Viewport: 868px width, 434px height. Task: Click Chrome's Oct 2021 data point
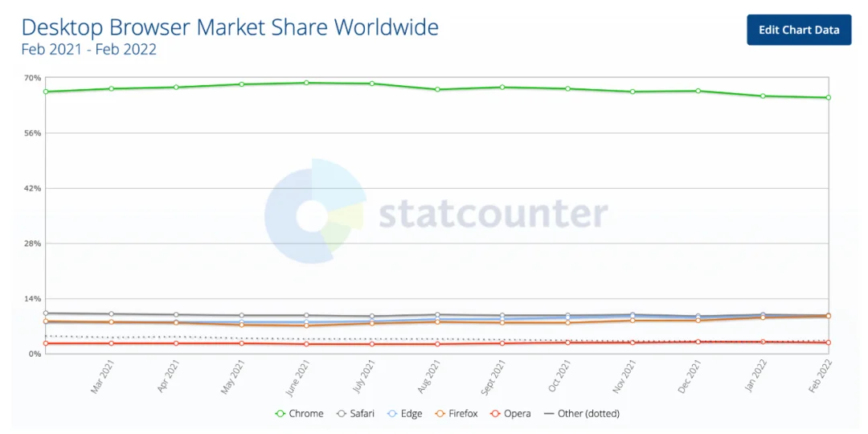point(567,88)
